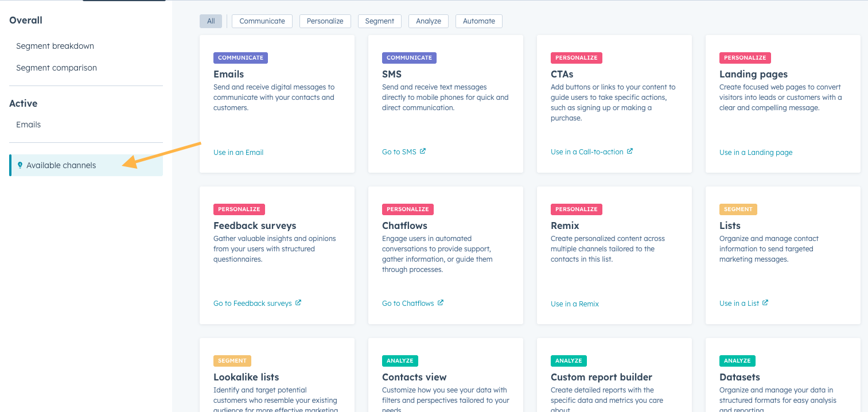Screen dimensions: 868x412
Task: Open Segment breakdown in sidebar
Action: pos(55,46)
